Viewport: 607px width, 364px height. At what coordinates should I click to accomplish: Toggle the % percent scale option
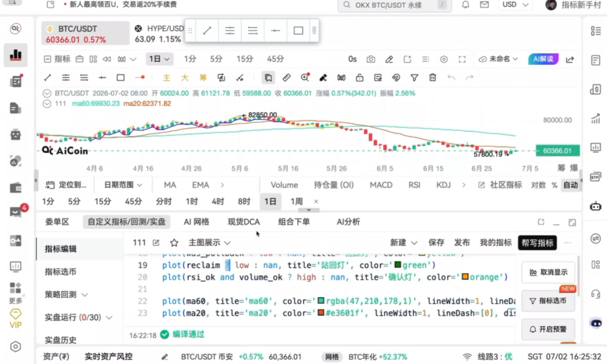tap(554, 185)
